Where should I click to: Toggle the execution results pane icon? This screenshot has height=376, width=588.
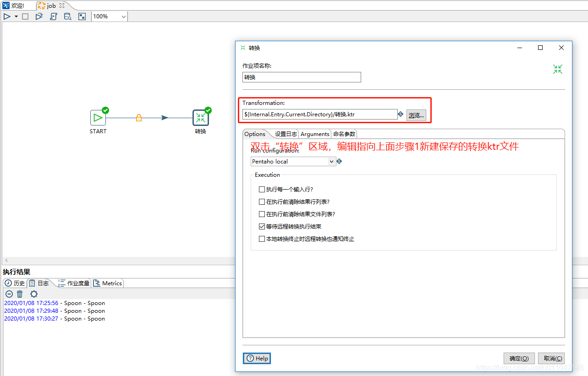tap(82, 16)
